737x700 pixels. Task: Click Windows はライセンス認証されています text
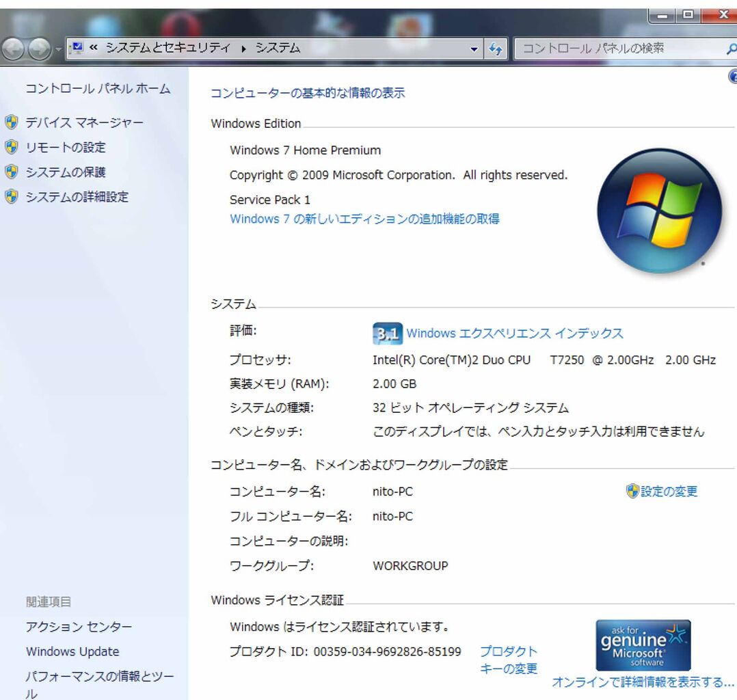click(x=338, y=627)
